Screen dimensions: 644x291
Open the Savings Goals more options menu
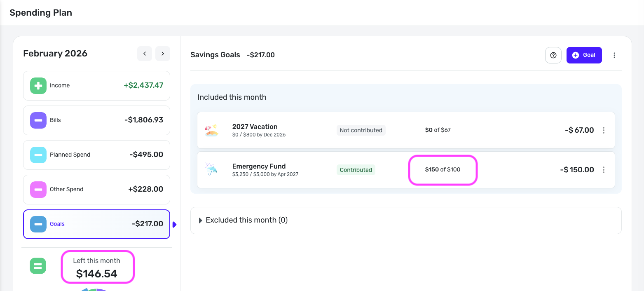point(614,55)
